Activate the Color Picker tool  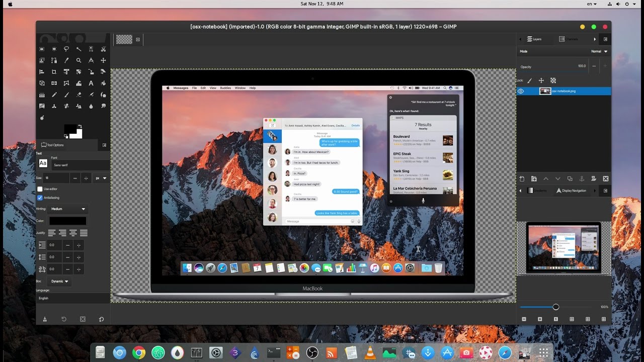point(66,60)
